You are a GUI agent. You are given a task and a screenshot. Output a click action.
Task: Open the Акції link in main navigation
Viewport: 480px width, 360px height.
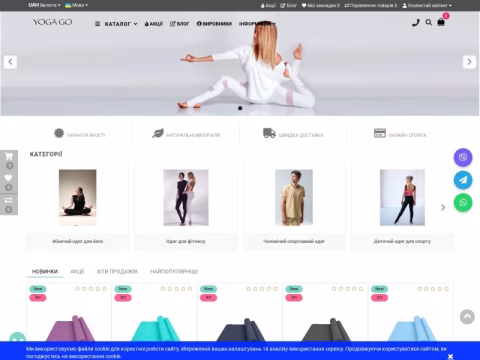coord(154,24)
